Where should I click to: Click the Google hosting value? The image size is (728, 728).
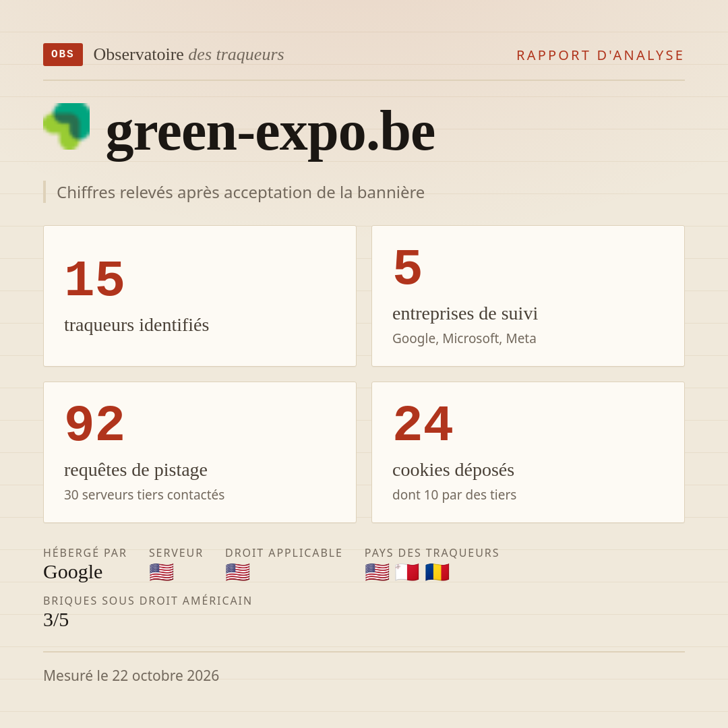73,572
